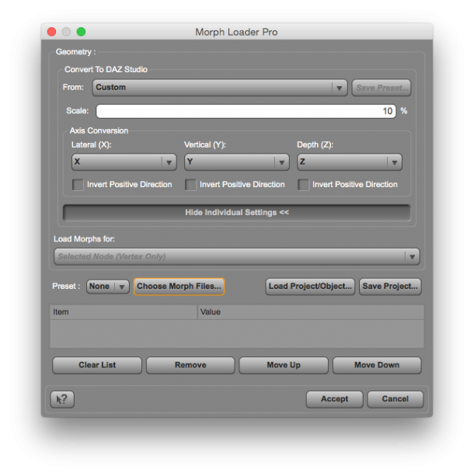Enable Invert Positive Direction for Lateral X

click(78, 185)
